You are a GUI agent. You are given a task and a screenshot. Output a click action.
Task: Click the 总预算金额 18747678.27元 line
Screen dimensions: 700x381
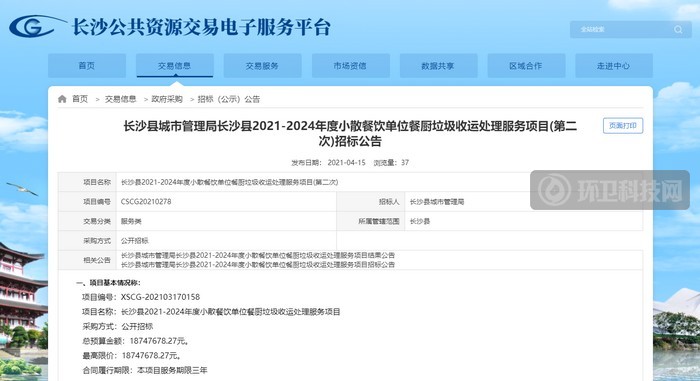(x=136, y=341)
